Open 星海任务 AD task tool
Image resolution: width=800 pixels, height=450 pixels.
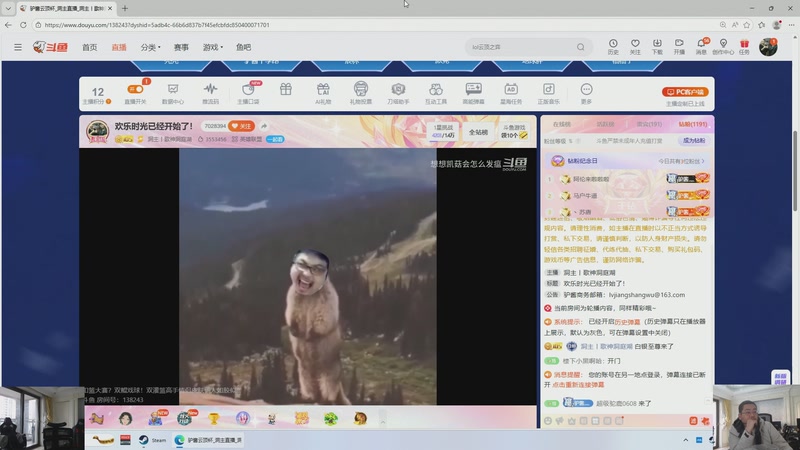pyautogui.click(x=511, y=93)
